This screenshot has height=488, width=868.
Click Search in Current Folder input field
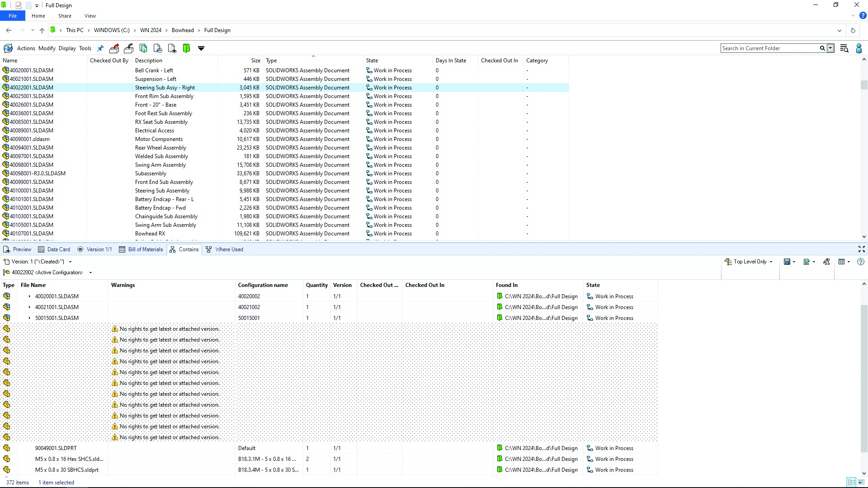[769, 47]
